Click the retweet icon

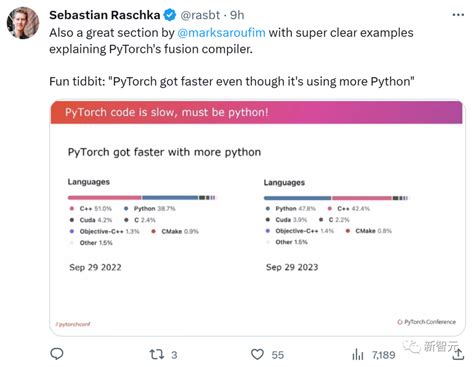[157, 354]
